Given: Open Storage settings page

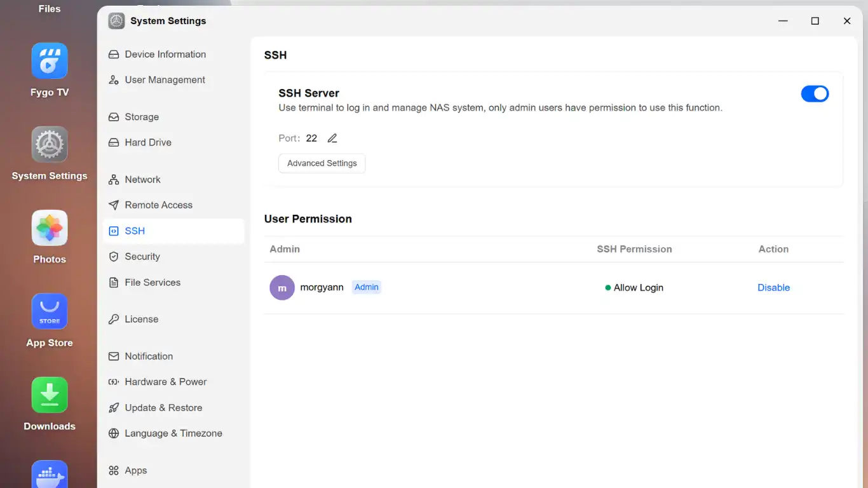Looking at the screenshot, I should tap(173, 117).
